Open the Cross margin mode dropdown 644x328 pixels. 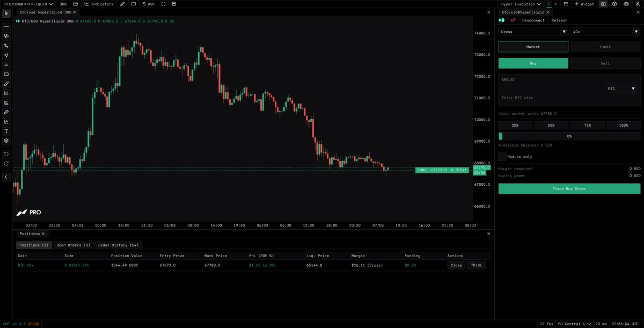click(x=533, y=32)
